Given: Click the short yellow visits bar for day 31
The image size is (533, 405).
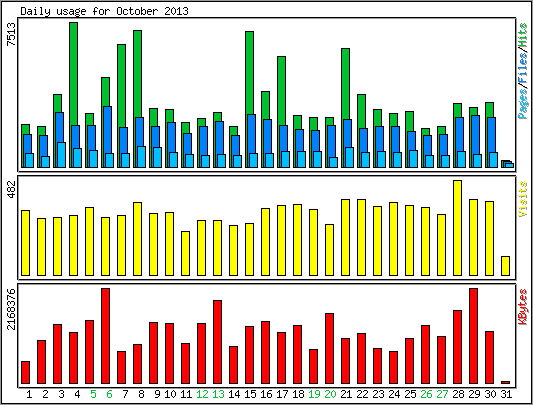Looking at the screenshot, I should click(x=505, y=266).
